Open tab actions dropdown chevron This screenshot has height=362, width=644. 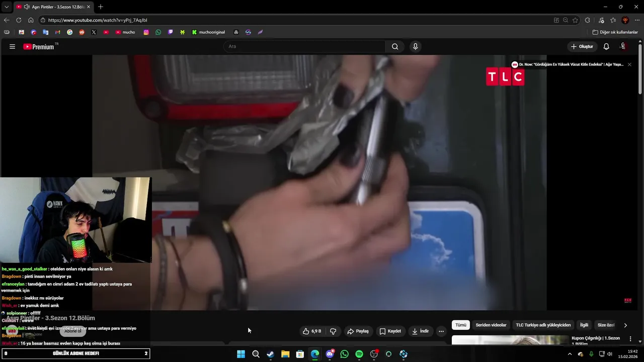click(x=7, y=7)
